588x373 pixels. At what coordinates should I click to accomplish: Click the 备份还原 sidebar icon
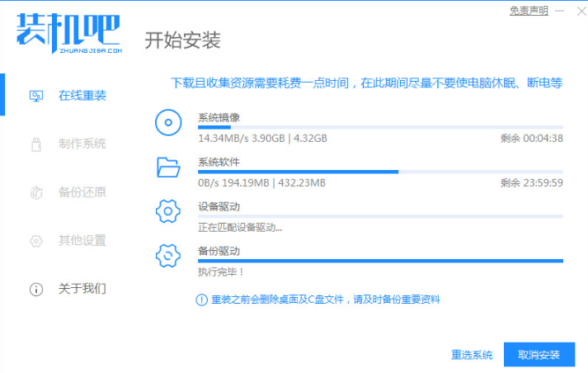(36, 193)
